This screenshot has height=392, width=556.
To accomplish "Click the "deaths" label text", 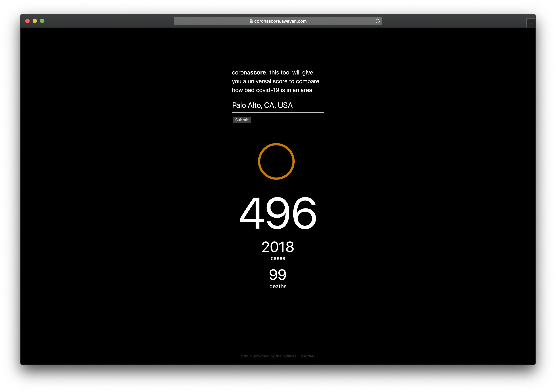I will tap(278, 286).
